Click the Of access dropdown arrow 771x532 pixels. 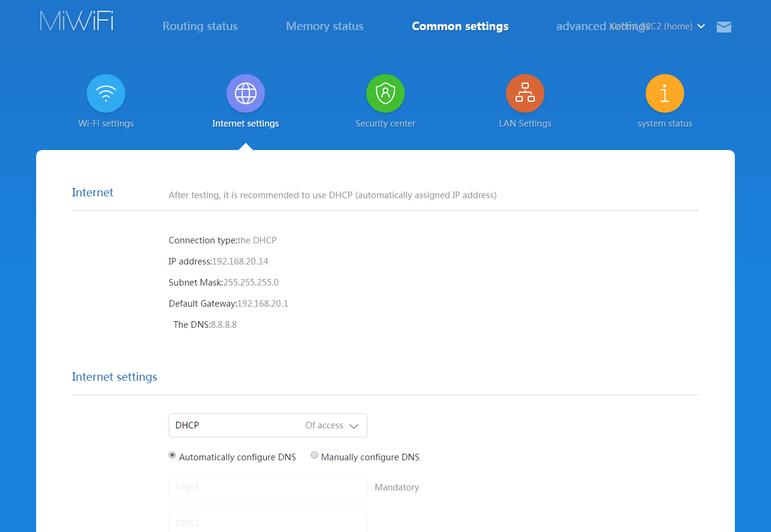point(355,425)
